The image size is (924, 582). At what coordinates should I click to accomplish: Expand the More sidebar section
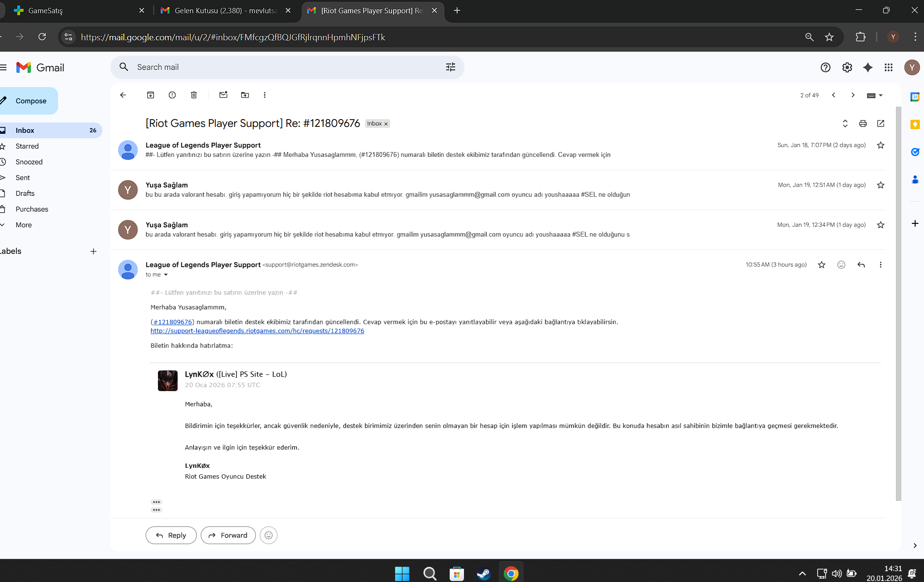click(x=24, y=225)
